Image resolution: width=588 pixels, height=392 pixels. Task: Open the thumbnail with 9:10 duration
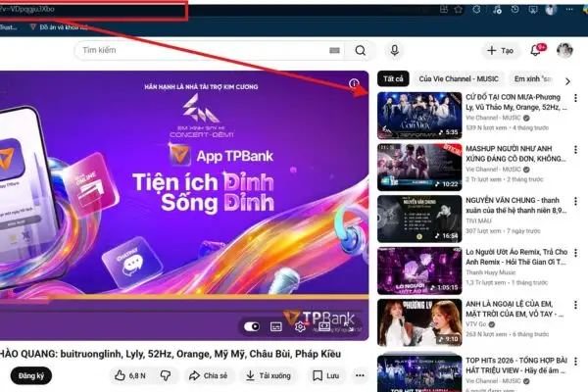pyautogui.click(x=419, y=322)
